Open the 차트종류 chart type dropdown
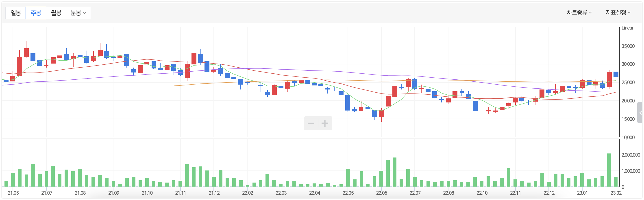The height and width of the screenshot is (200, 644). 579,13
